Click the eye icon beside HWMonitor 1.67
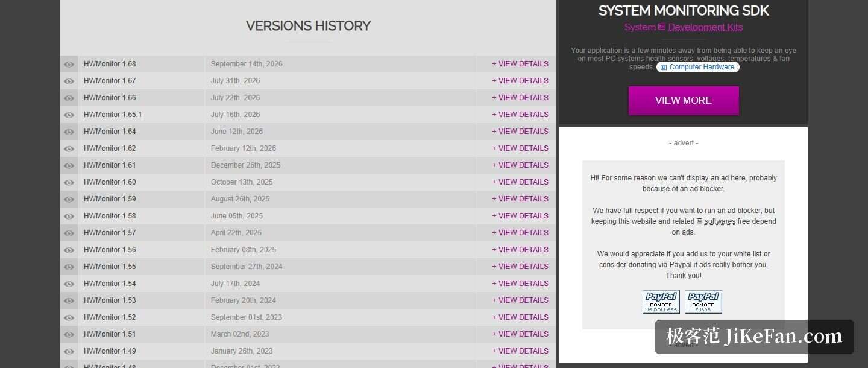868x368 pixels. pos(69,81)
